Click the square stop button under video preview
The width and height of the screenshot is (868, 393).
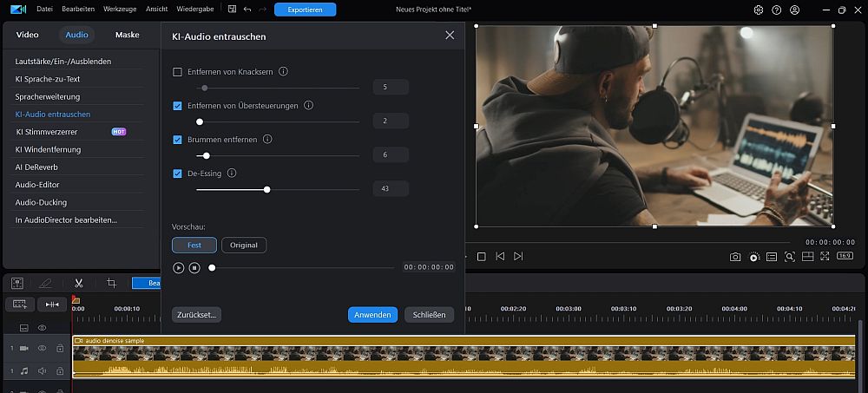[x=482, y=256]
